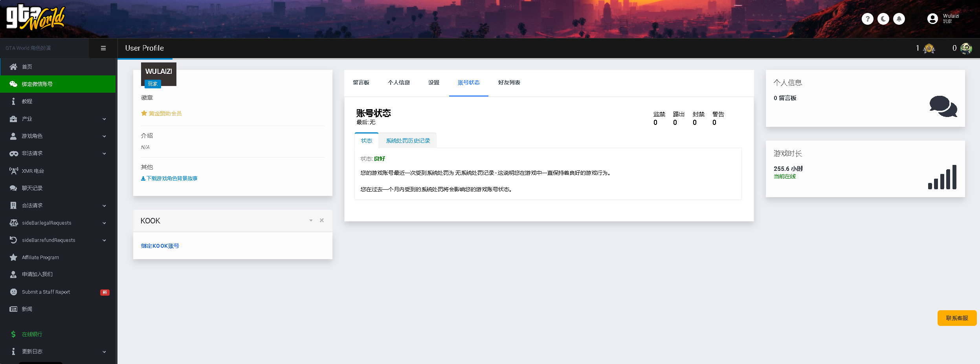Open the help question mark icon
The height and width of the screenshot is (364, 980).
[867, 19]
